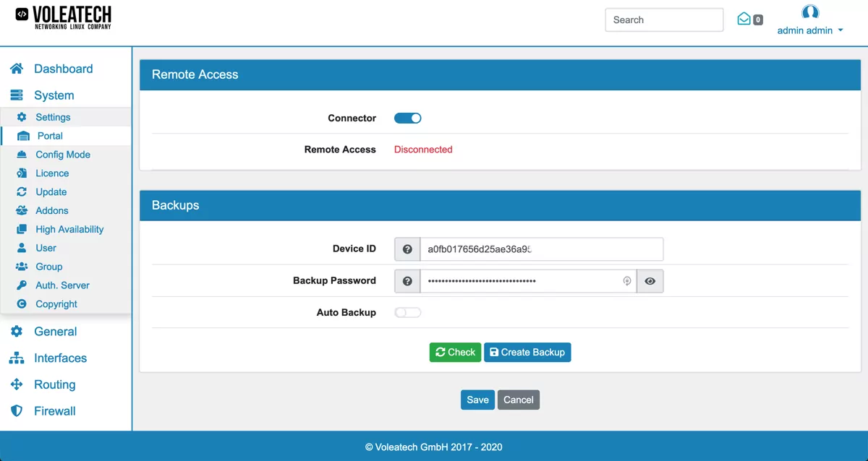Click the Save button
Screen dimensions: 868x461
click(477, 400)
